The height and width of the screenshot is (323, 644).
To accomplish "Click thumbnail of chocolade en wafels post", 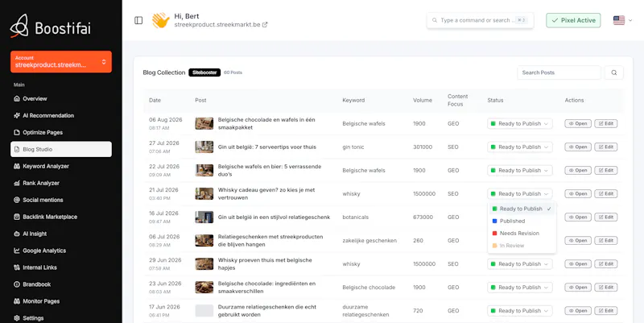I will tap(204, 124).
